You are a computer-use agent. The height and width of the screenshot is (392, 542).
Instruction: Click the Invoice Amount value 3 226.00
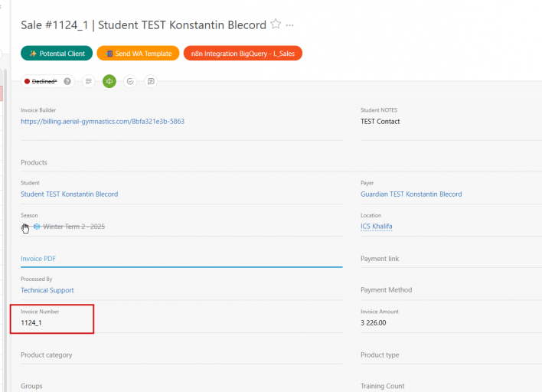[374, 322]
